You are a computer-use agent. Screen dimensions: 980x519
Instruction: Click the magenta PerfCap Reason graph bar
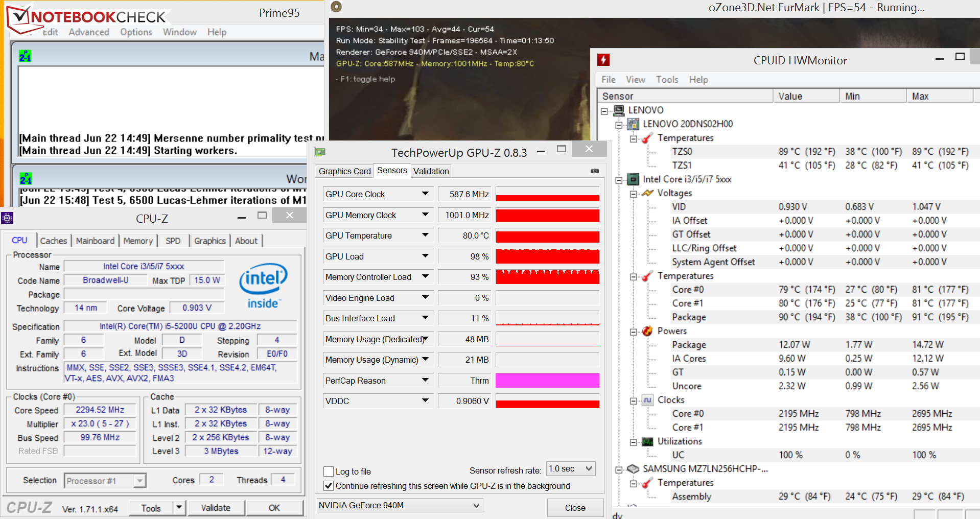coord(547,381)
